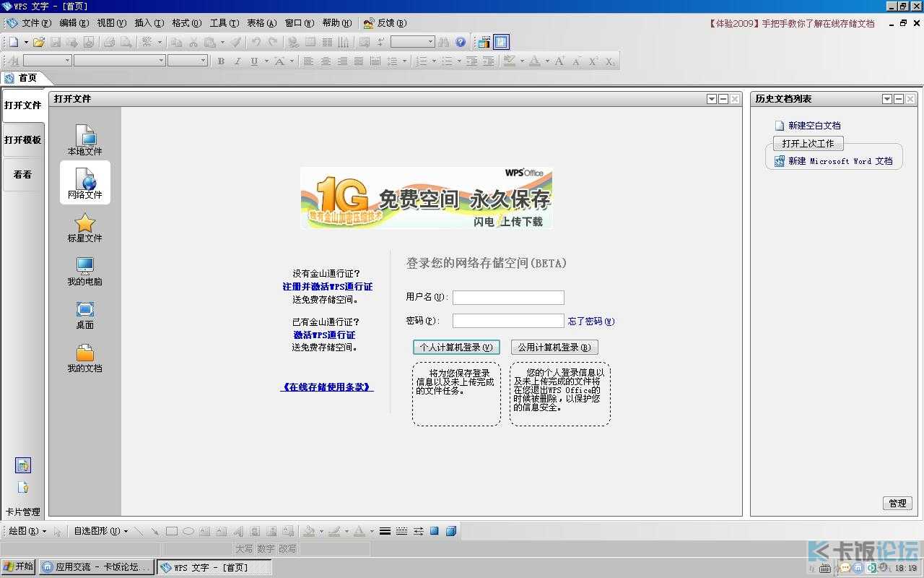
Task: Click the Print toolbar icon
Action: point(109,43)
